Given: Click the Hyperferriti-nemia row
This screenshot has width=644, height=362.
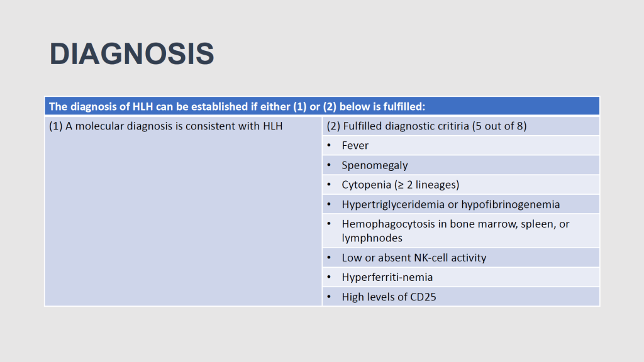Looking at the screenshot, I should [387, 277].
